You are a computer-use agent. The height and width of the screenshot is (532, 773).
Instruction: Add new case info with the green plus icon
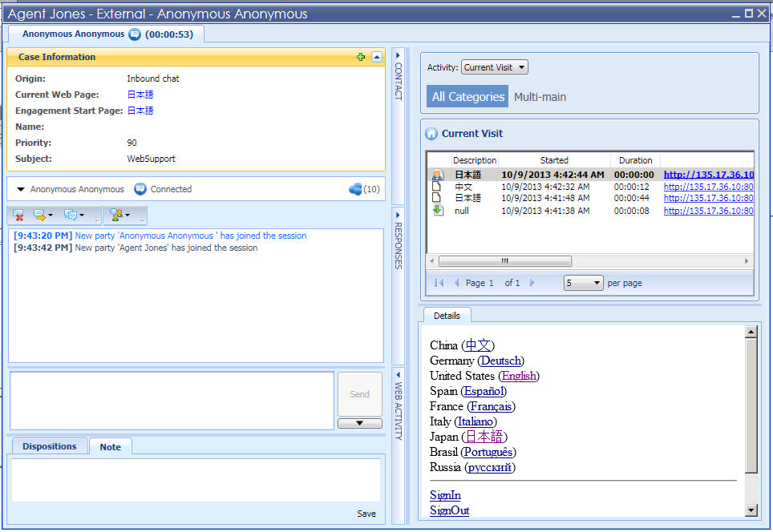point(361,57)
